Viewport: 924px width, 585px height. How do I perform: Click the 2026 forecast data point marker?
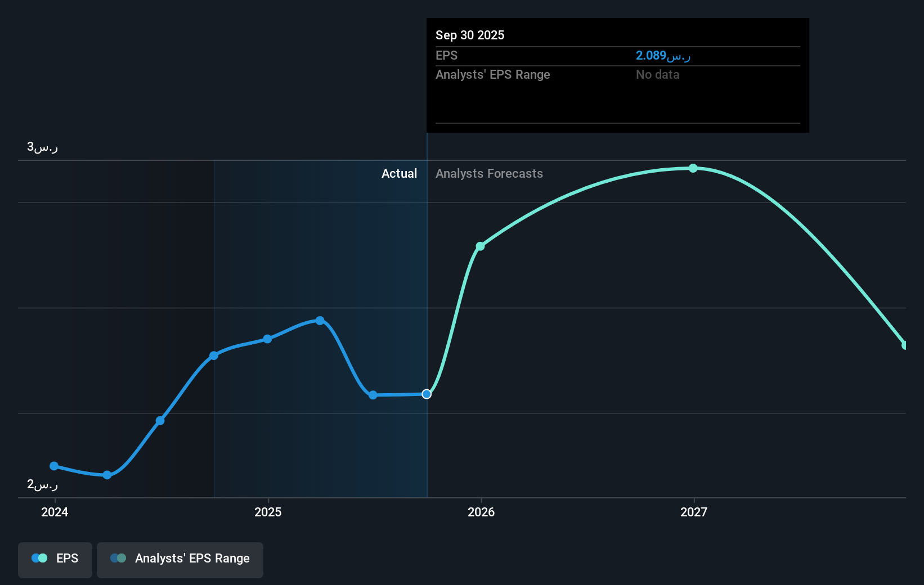click(x=480, y=246)
